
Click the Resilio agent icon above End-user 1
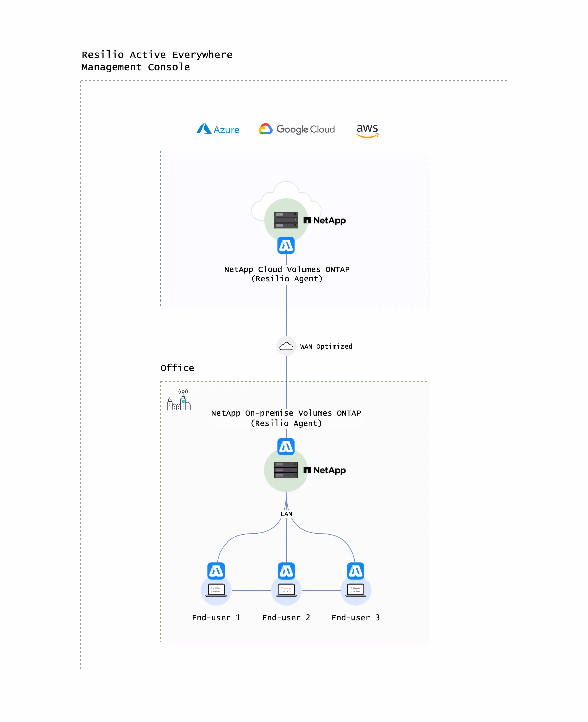(x=216, y=571)
